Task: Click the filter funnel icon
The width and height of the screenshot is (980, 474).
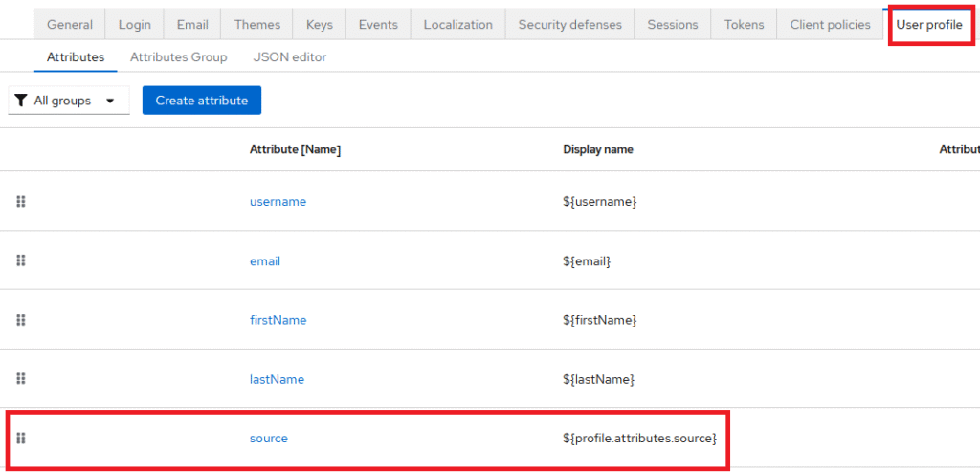Action: [21, 101]
